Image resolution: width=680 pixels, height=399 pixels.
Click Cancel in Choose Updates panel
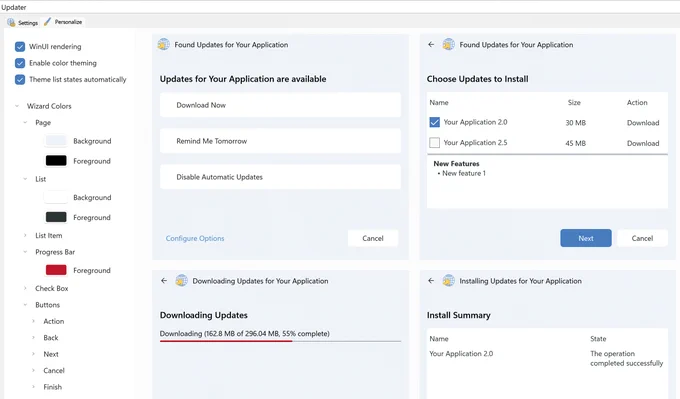point(642,238)
